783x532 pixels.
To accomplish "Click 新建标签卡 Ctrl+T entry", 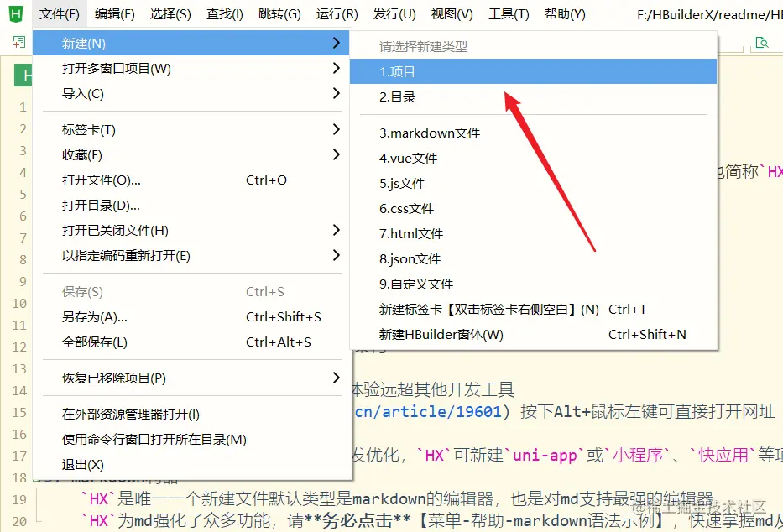I will point(533,310).
